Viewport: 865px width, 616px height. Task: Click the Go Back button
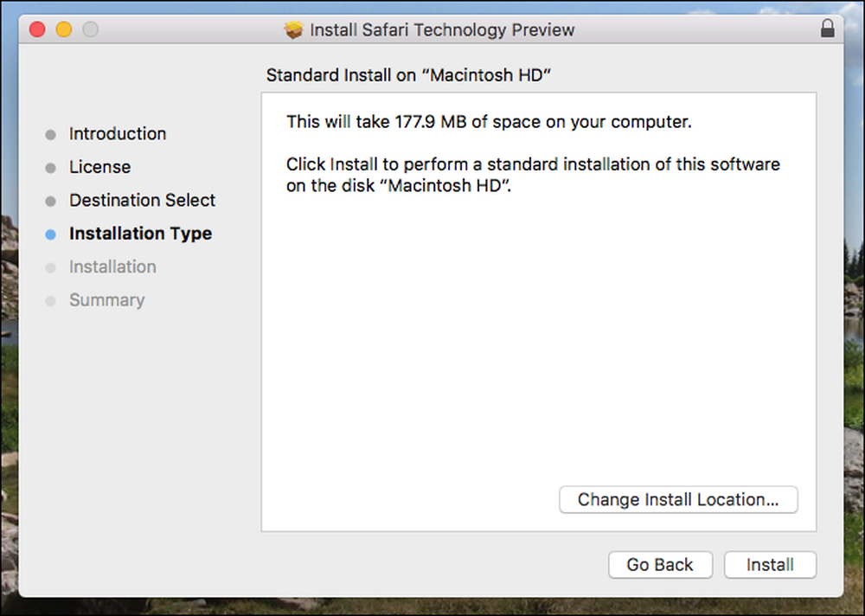pos(660,565)
